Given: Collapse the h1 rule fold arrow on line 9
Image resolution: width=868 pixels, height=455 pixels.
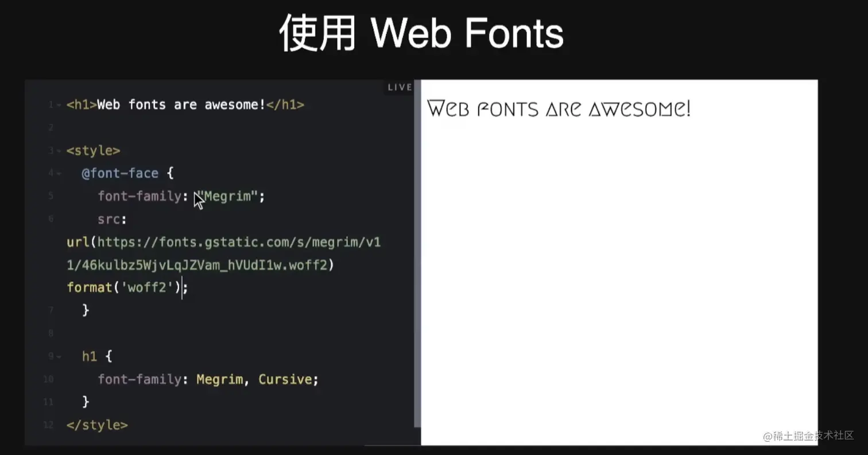Looking at the screenshot, I should click(x=59, y=357).
